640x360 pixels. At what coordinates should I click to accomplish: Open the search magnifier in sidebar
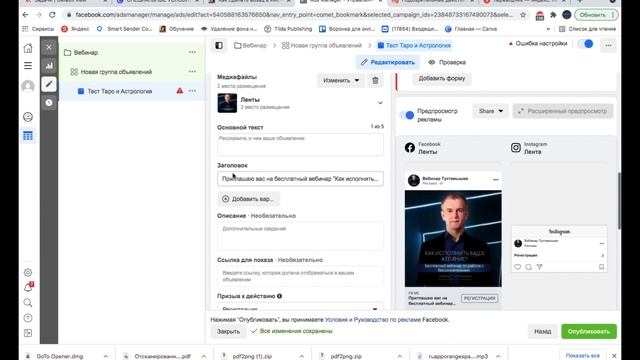[x=28, y=303]
